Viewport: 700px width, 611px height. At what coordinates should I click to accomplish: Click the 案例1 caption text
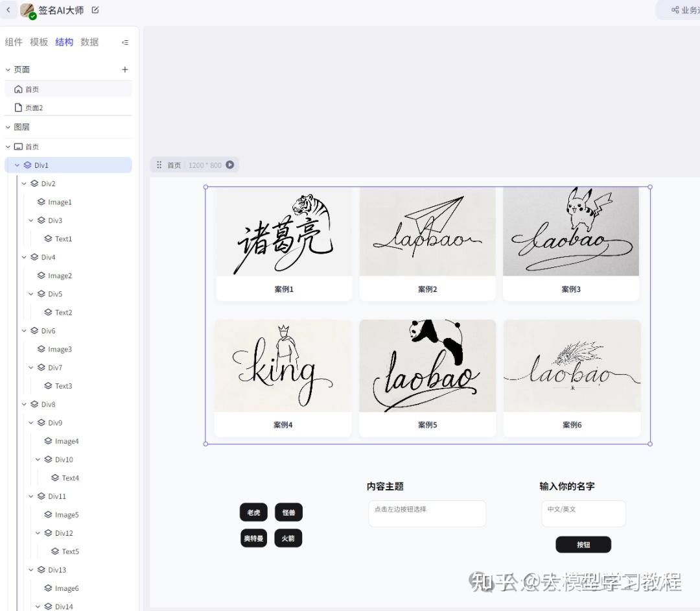coord(284,289)
